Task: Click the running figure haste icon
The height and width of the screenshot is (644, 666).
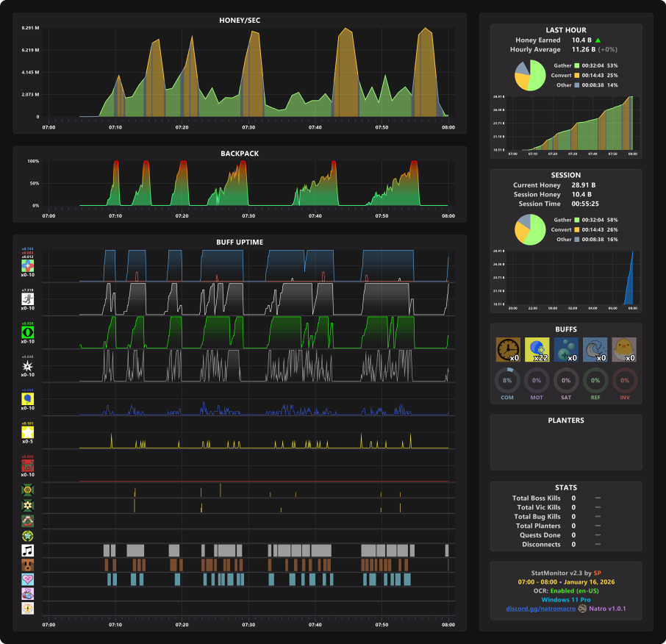Action: (28, 299)
